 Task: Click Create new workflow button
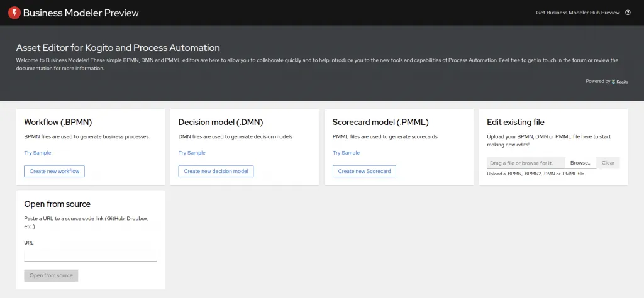pyautogui.click(x=54, y=171)
